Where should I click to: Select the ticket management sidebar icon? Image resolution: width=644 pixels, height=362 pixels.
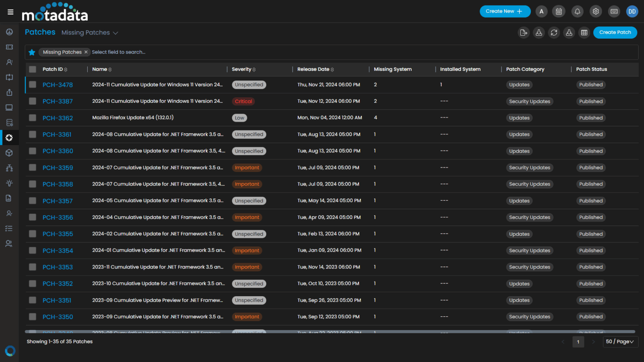[9, 47]
